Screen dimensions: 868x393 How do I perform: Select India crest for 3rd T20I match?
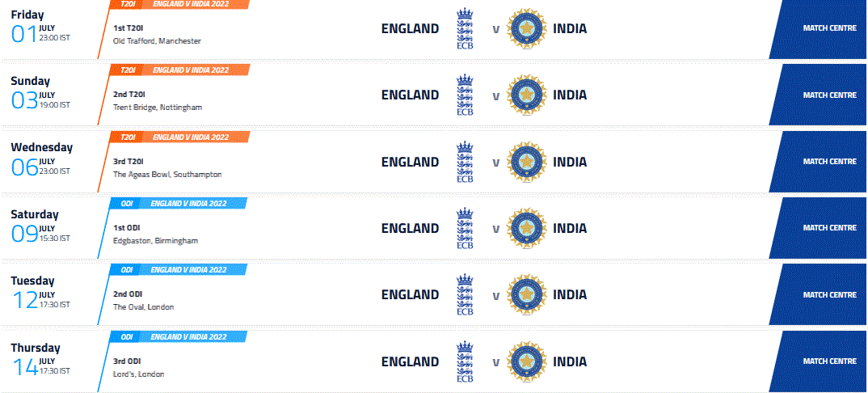(x=526, y=163)
